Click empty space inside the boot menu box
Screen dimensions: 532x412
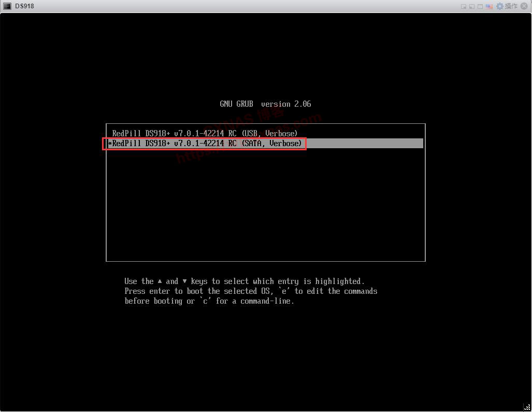[265, 207]
